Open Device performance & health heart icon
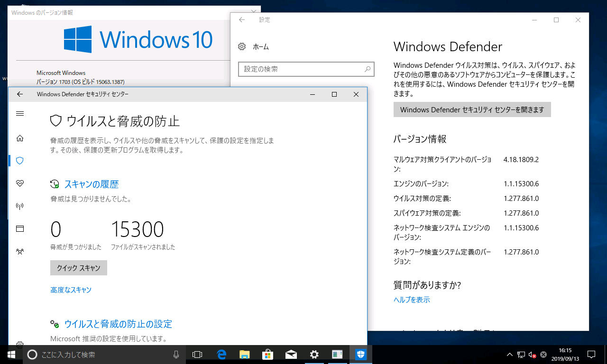 pyautogui.click(x=20, y=183)
